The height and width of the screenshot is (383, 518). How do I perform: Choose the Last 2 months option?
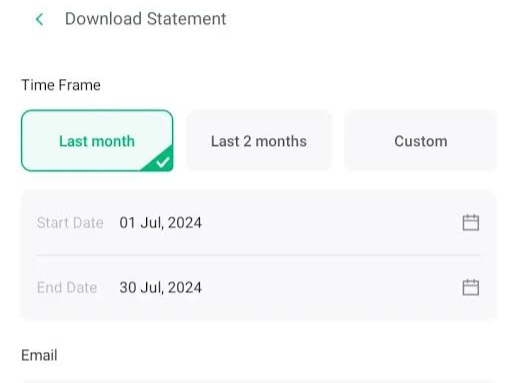pyautogui.click(x=259, y=141)
